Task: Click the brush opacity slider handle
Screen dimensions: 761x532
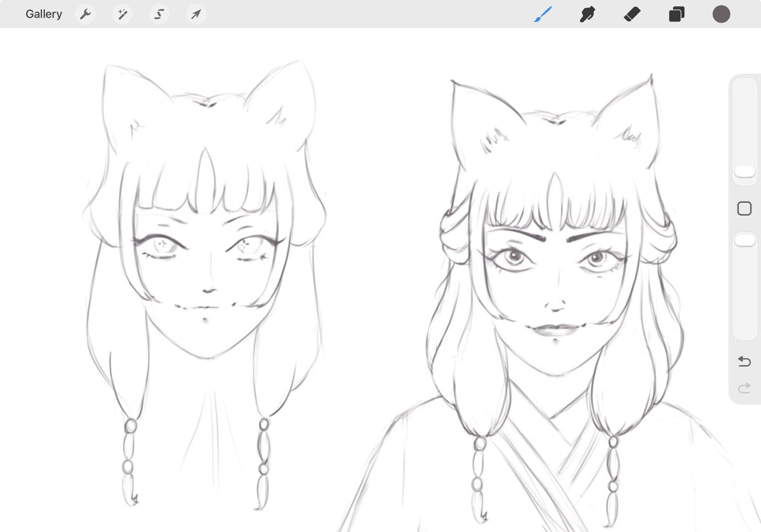Action: (x=744, y=240)
